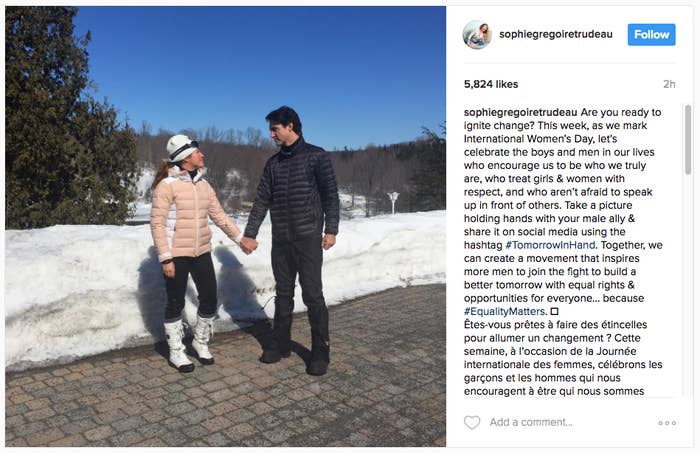This screenshot has height=453, width=700.
Task: Click the scrollbar track below the thumb
Action: click(x=688, y=286)
